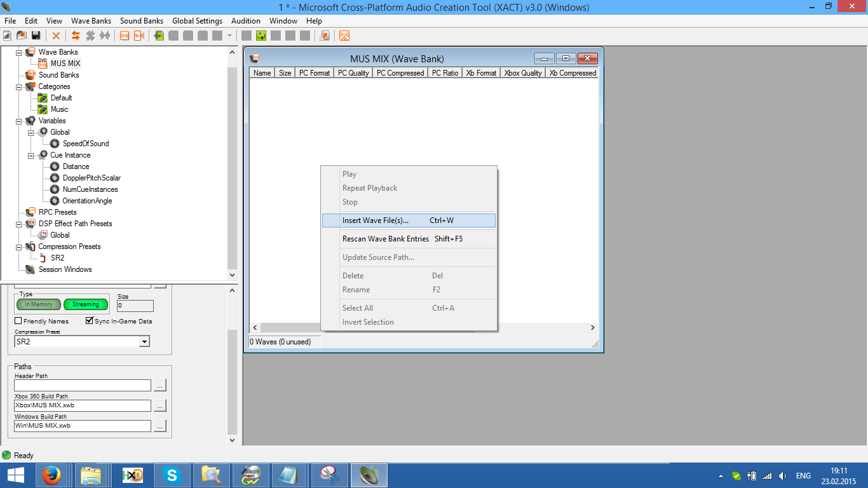Choose Insert Wave File(s)... from context menu
This screenshot has height=488, width=868.
tap(409, 220)
